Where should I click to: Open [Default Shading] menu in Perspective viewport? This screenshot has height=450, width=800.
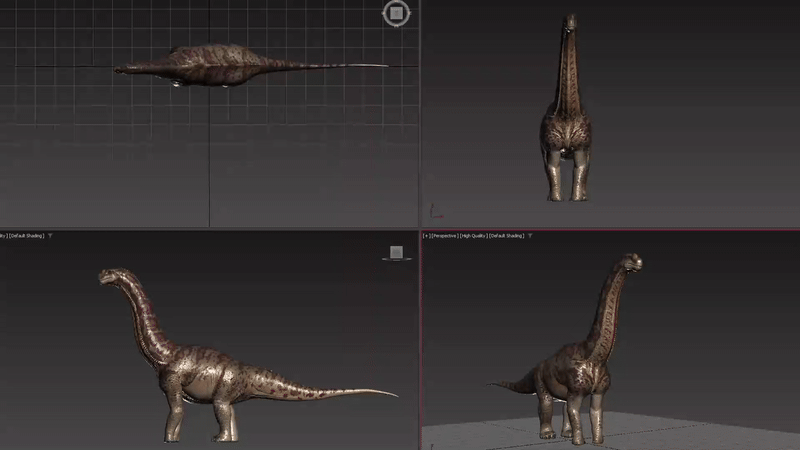507,236
